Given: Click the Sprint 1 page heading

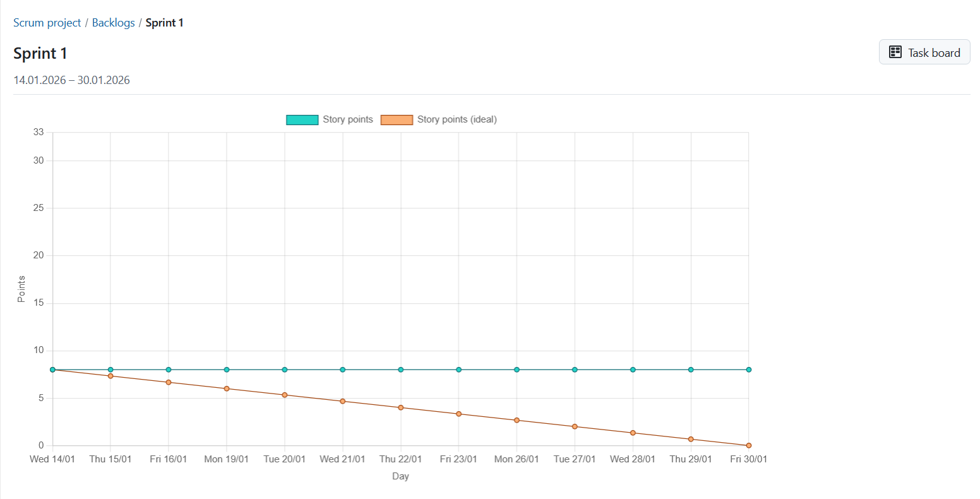Looking at the screenshot, I should 40,53.
